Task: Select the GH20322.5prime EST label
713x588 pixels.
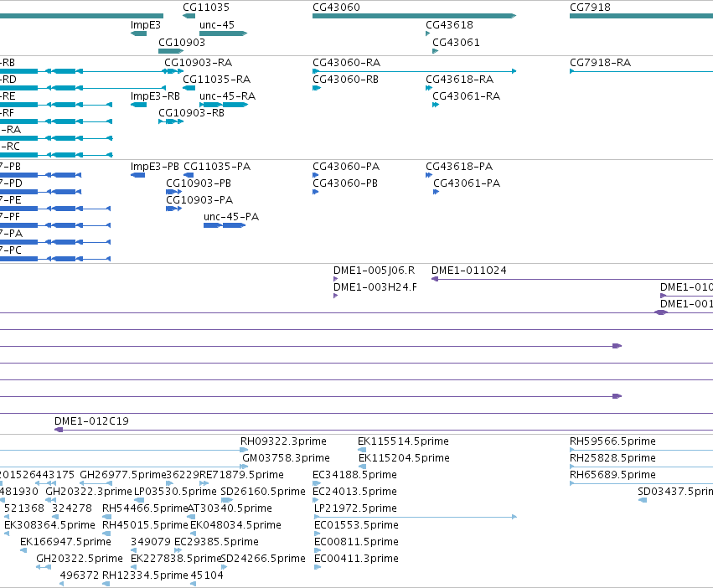Action: [x=80, y=559]
